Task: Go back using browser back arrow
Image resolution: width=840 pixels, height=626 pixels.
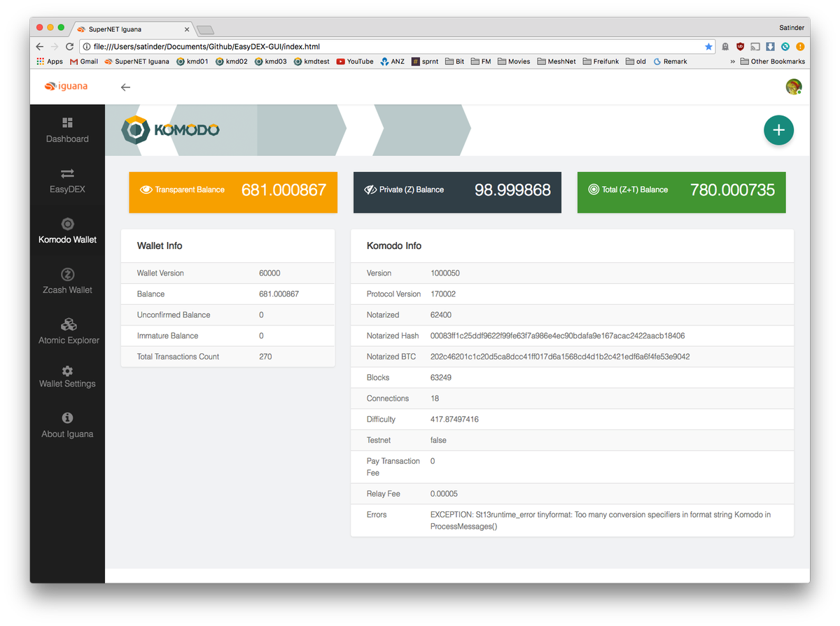Action: coord(39,47)
